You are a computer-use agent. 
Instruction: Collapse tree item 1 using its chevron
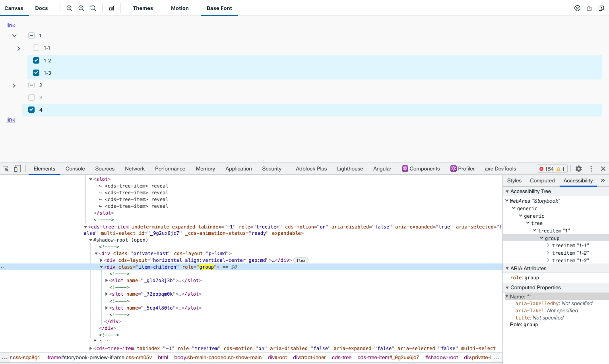tap(14, 35)
